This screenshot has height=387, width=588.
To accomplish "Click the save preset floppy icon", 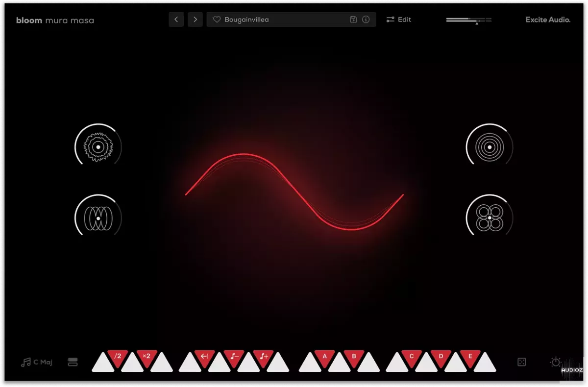I will [353, 20].
